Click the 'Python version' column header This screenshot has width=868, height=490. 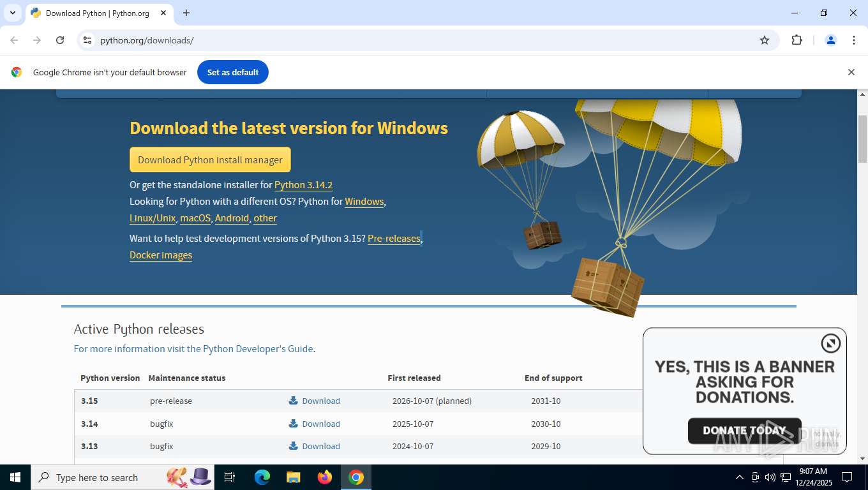tap(110, 378)
